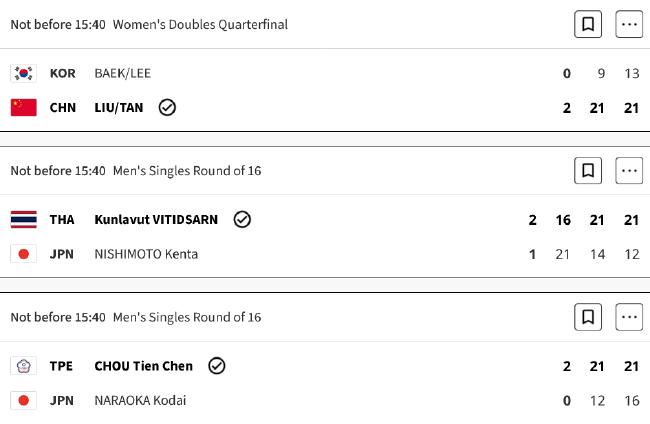Click the winner checkmark beside Kunlavut VITIDSARN
This screenshot has height=424, width=650.
(x=242, y=219)
